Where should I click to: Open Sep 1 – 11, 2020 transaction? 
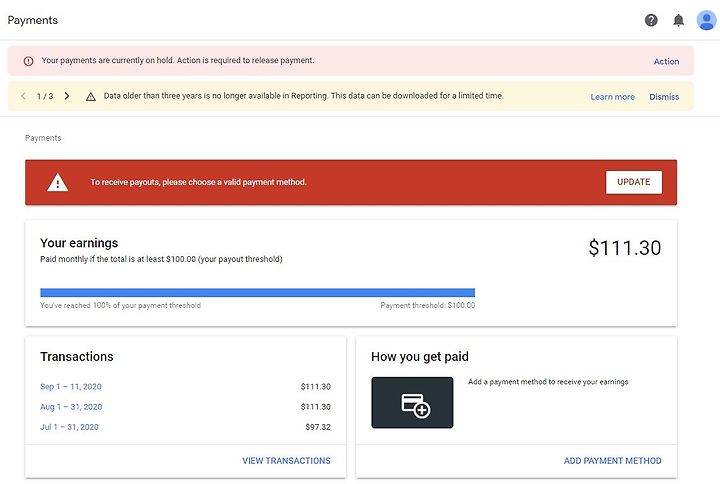71,387
